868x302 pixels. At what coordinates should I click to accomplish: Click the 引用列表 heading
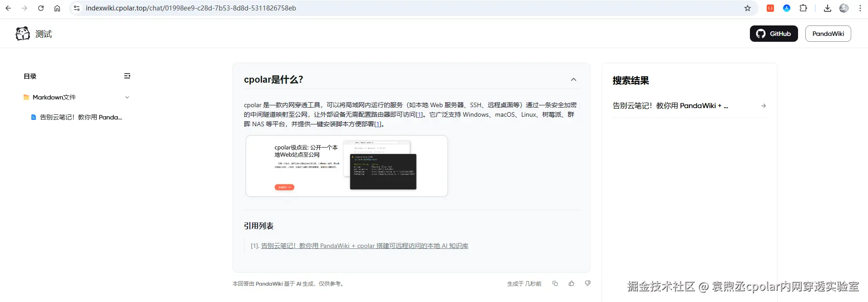(258, 226)
